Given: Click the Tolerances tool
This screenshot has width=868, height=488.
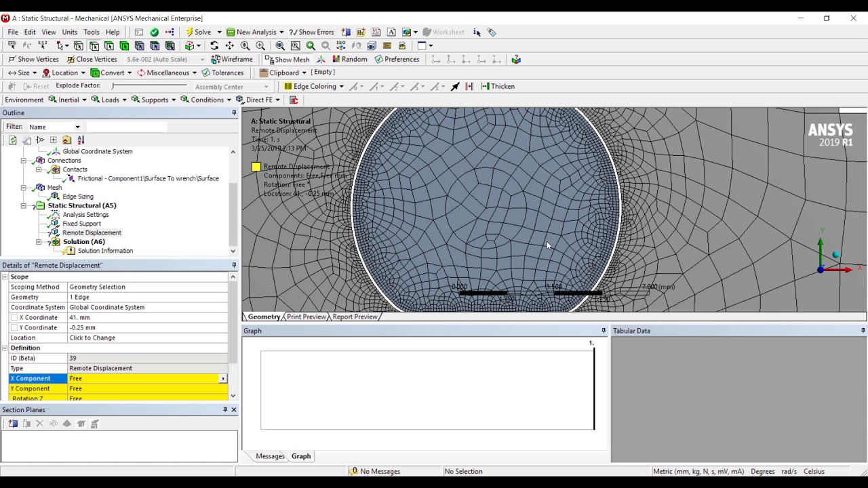Looking at the screenshot, I should pyautogui.click(x=222, y=73).
